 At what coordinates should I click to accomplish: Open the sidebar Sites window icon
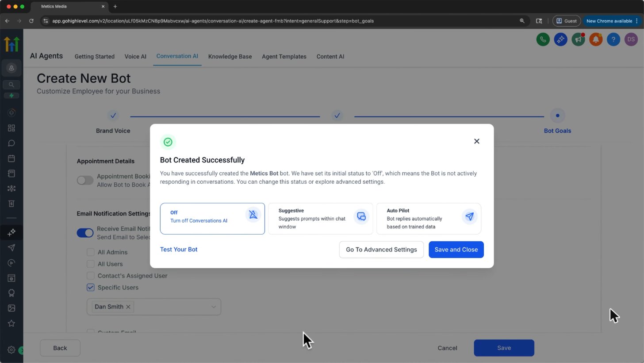(x=11, y=278)
